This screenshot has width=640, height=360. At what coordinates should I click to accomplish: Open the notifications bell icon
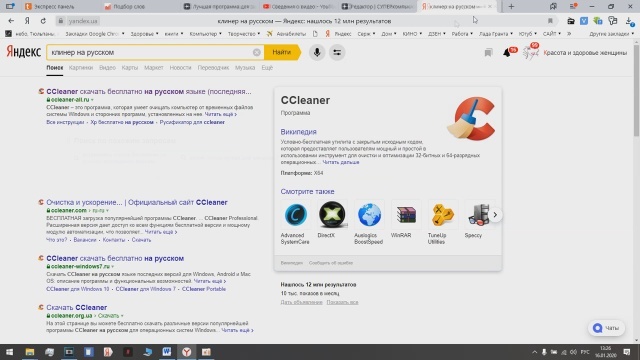[507, 52]
